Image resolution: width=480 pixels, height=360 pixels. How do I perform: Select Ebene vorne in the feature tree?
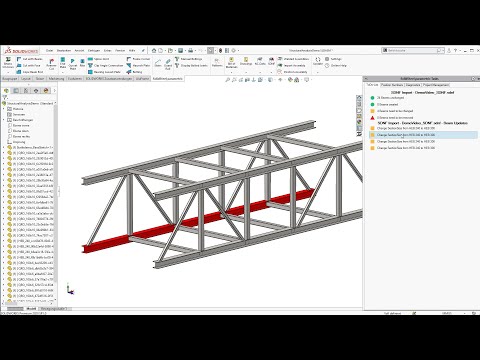click(18, 125)
